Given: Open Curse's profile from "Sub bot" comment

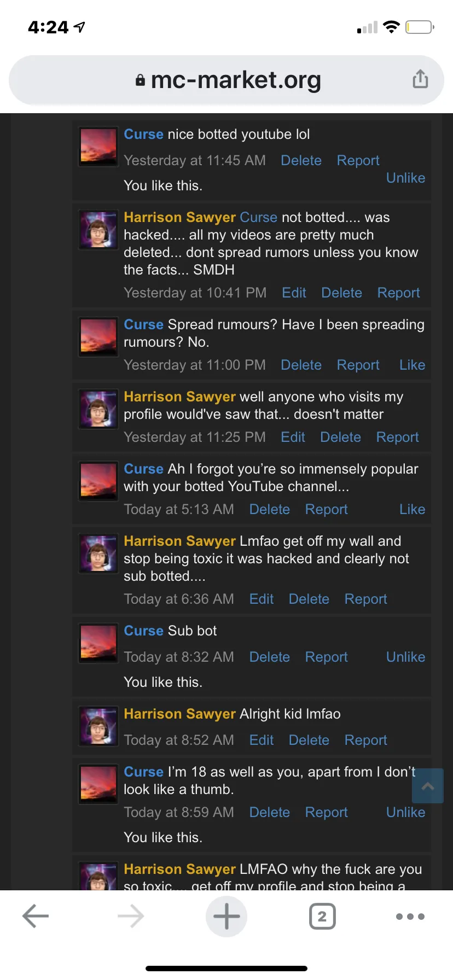Looking at the screenshot, I should [143, 631].
